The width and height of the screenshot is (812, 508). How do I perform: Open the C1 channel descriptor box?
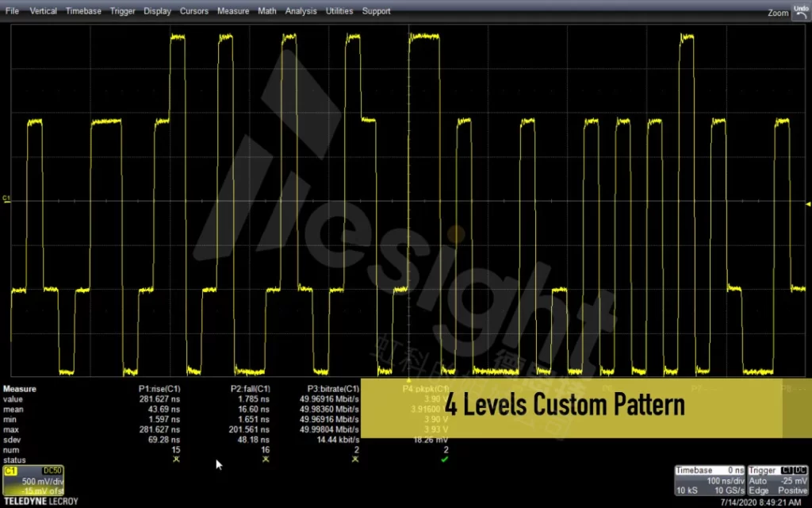[34, 481]
